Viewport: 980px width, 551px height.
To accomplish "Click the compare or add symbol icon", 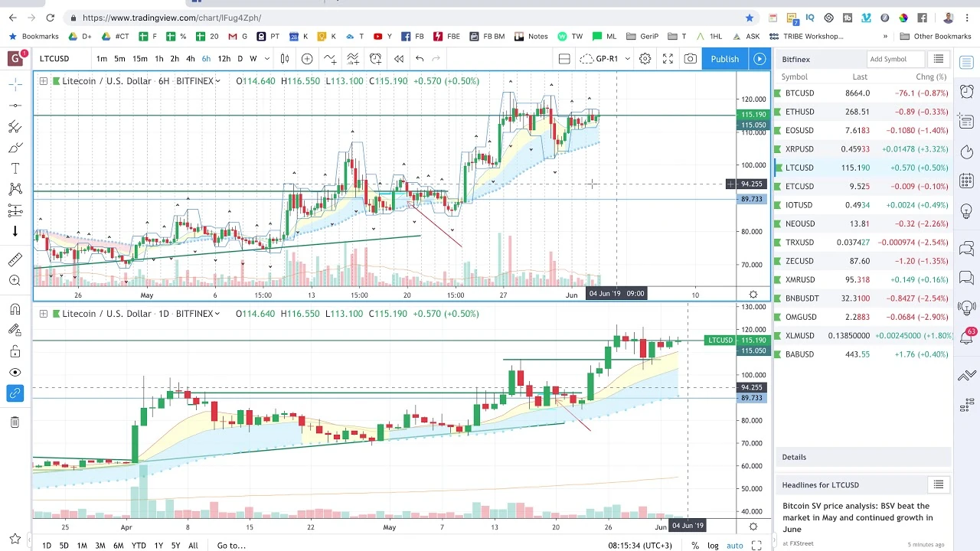I will pos(307,59).
